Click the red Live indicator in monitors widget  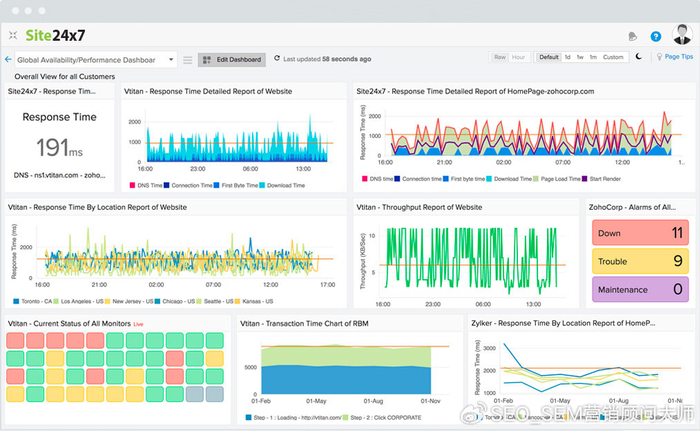click(x=138, y=324)
